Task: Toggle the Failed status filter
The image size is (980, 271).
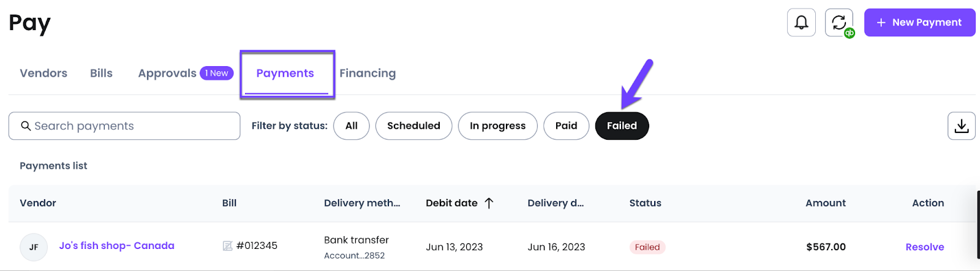Action: [x=622, y=126]
